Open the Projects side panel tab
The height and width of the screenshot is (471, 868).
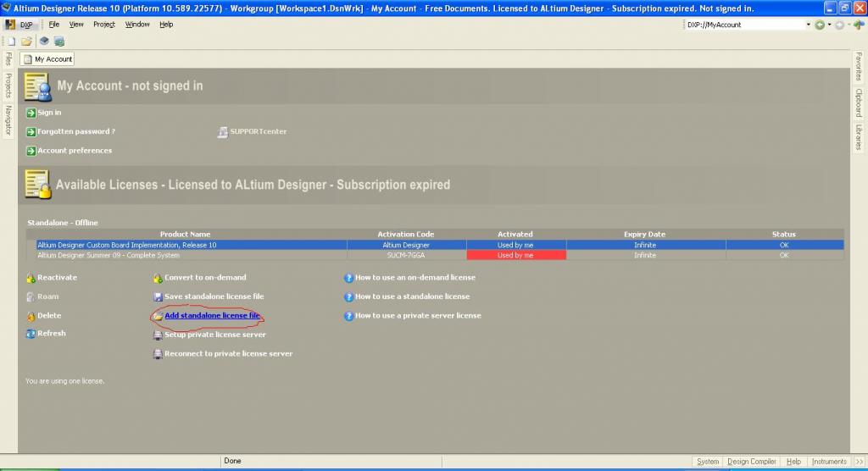pyautogui.click(x=8, y=86)
